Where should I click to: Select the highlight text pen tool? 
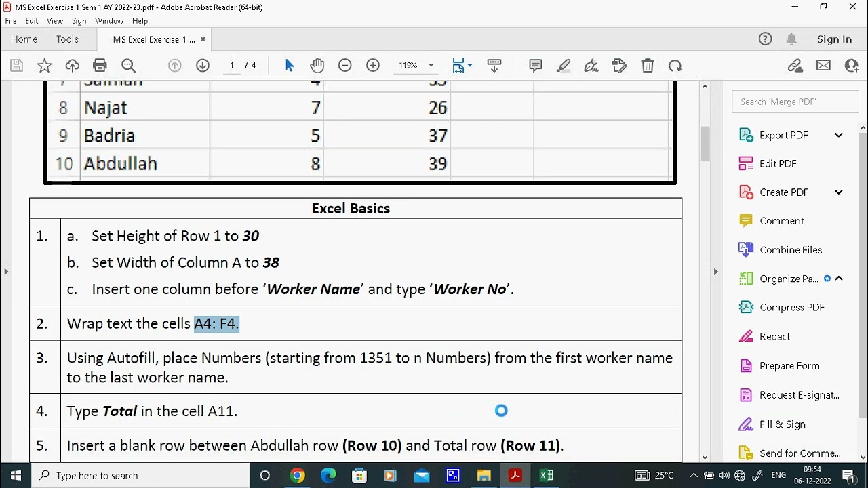tap(564, 66)
